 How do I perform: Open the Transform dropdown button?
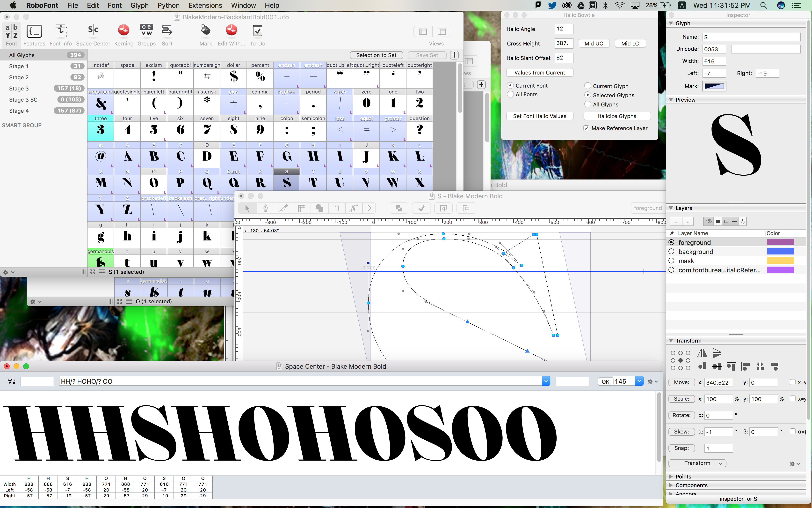697,463
